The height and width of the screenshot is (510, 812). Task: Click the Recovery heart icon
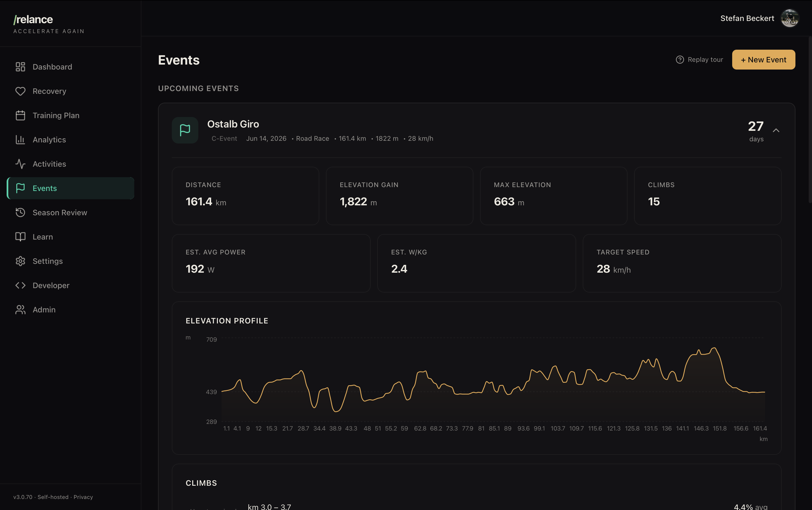pos(20,91)
